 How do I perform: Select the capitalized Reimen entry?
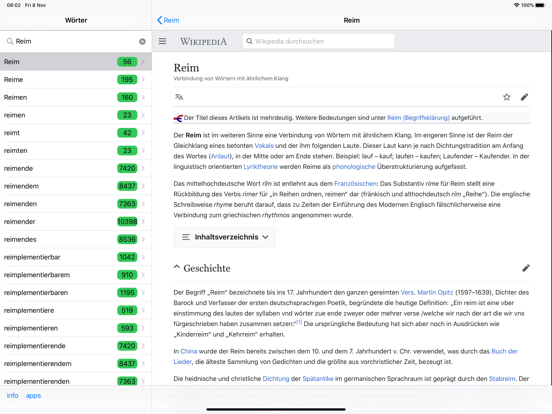coord(76,97)
